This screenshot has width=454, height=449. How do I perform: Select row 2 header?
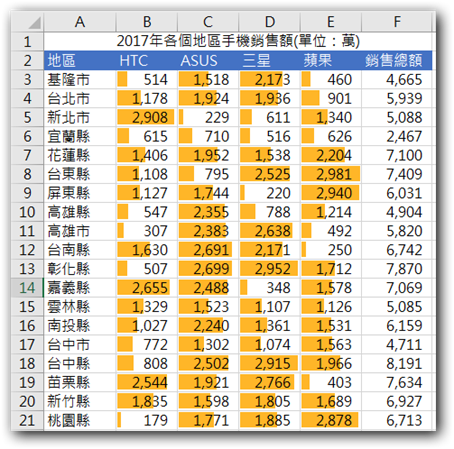point(27,61)
